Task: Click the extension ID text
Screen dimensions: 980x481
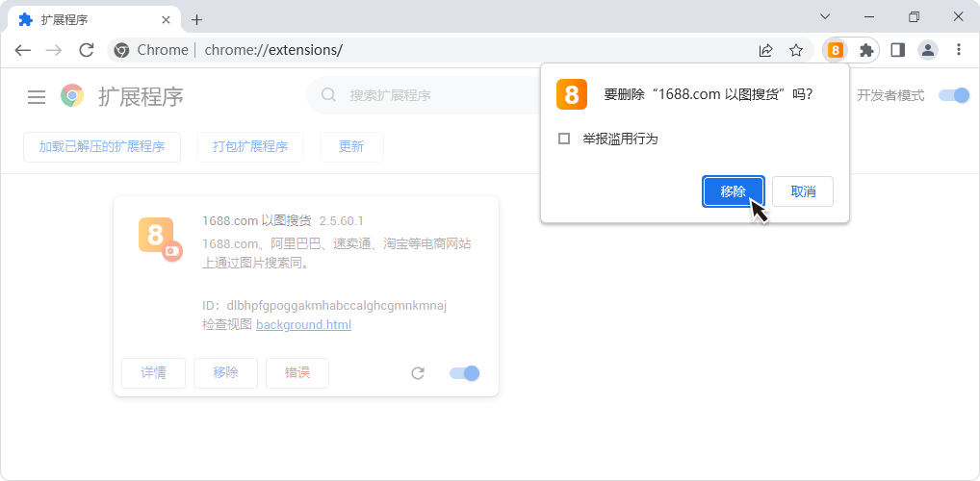Action: (324, 306)
